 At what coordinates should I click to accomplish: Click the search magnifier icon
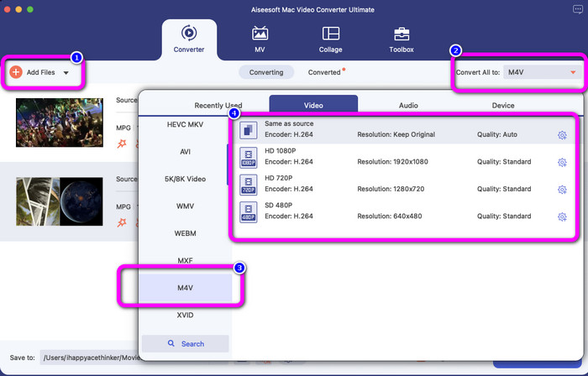171,343
